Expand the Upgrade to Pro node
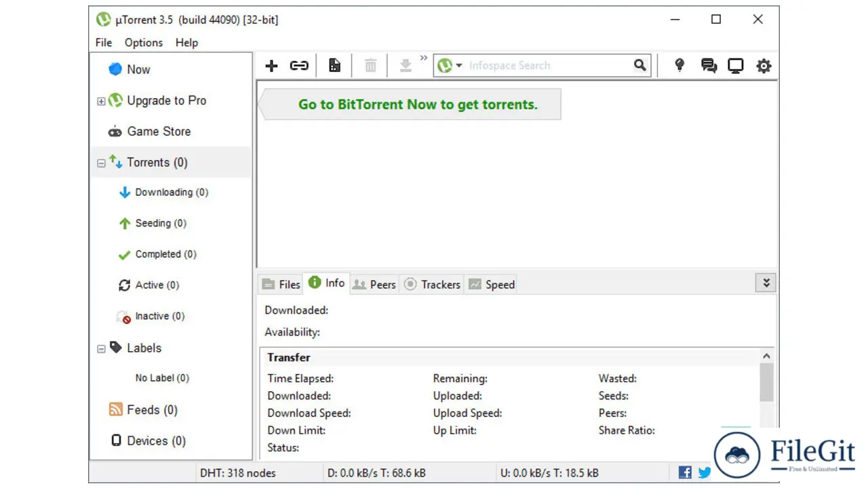Screen dimensions: 868x488 (101, 101)
